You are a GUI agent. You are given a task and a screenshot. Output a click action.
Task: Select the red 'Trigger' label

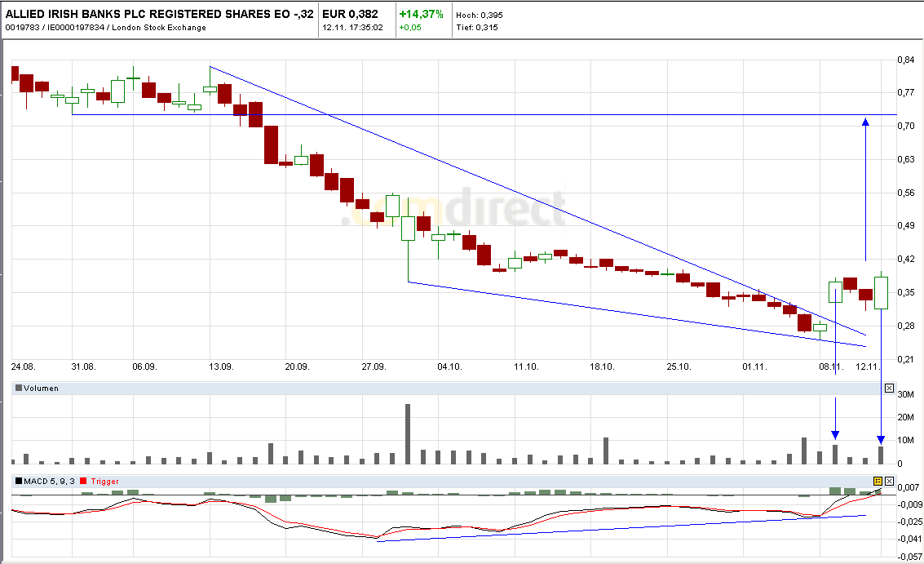click(x=105, y=482)
